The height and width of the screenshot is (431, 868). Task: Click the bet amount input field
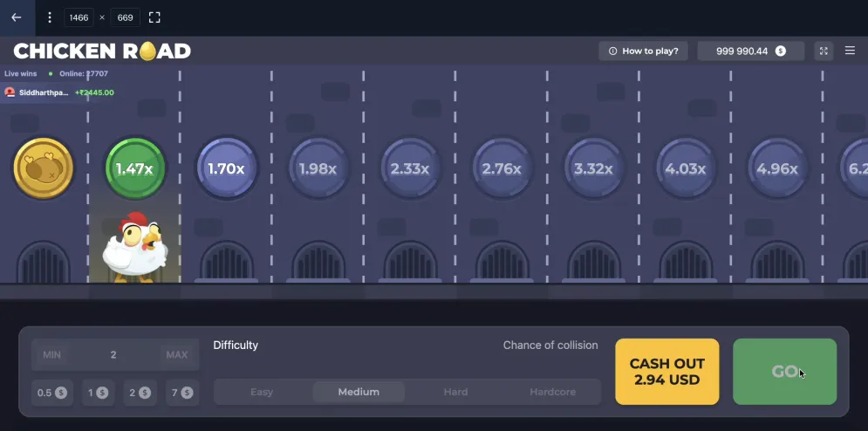(113, 355)
